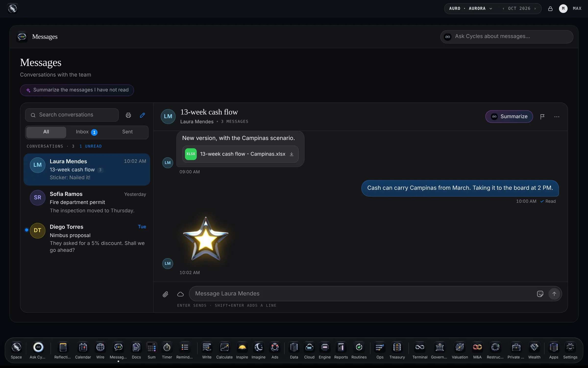Click Summarize the messages I have not read
Image resolution: width=588 pixels, height=368 pixels.
tap(77, 90)
